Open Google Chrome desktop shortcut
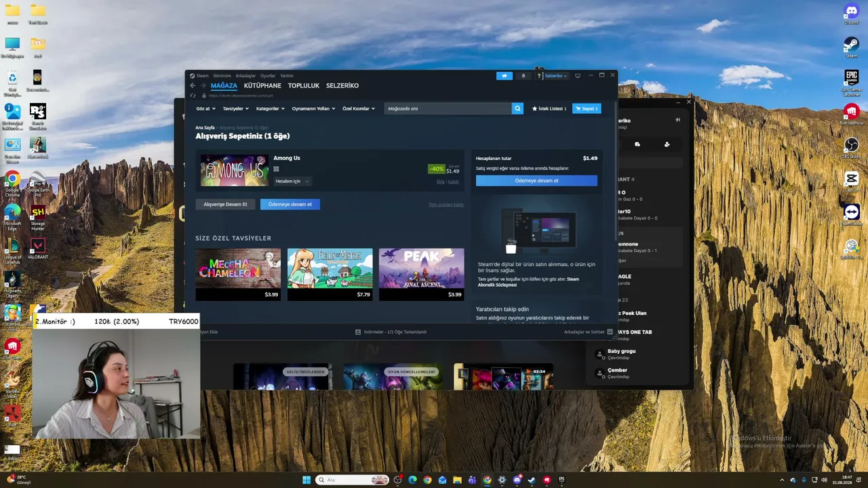 [12, 183]
